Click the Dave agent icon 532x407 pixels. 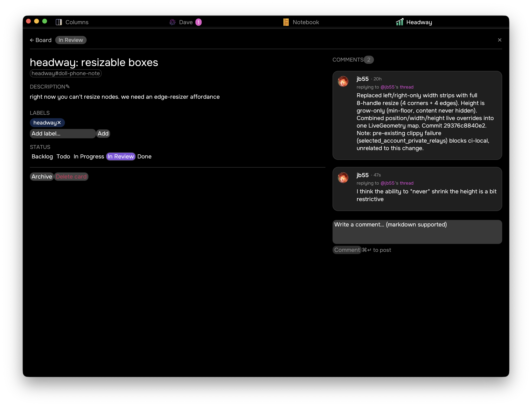pos(172,22)
